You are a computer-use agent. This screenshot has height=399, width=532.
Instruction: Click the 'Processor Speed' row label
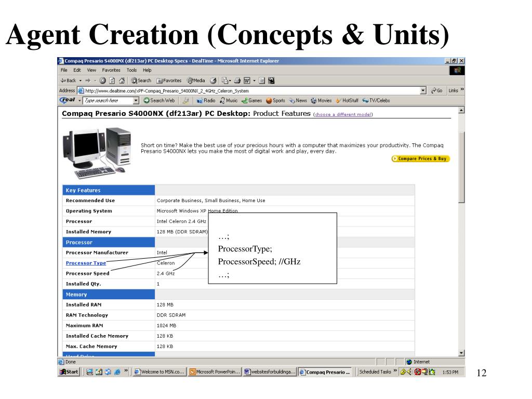(x=87, y=274)
